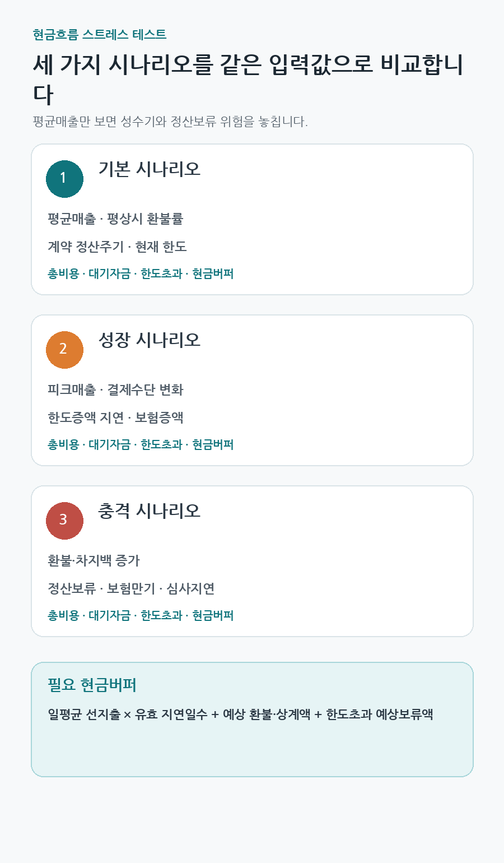
Task: Click the teal metrics line in 충격 시나리오 card
Action: pyautogui.click(x=141, y=616)
